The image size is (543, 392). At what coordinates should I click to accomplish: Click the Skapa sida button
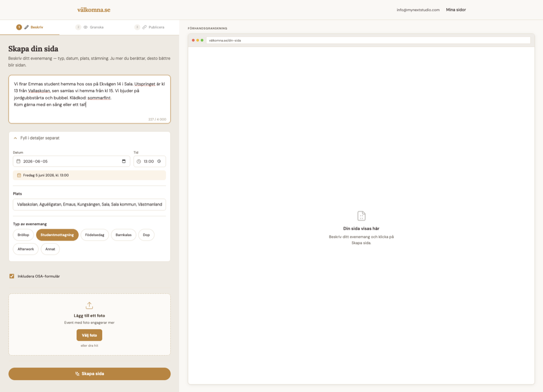point(90,374)
